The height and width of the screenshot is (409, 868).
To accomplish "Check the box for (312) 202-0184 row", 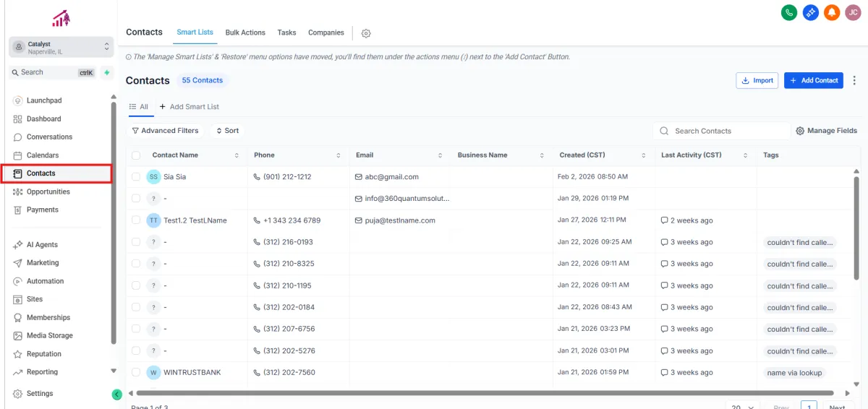I will pos(136,307).
